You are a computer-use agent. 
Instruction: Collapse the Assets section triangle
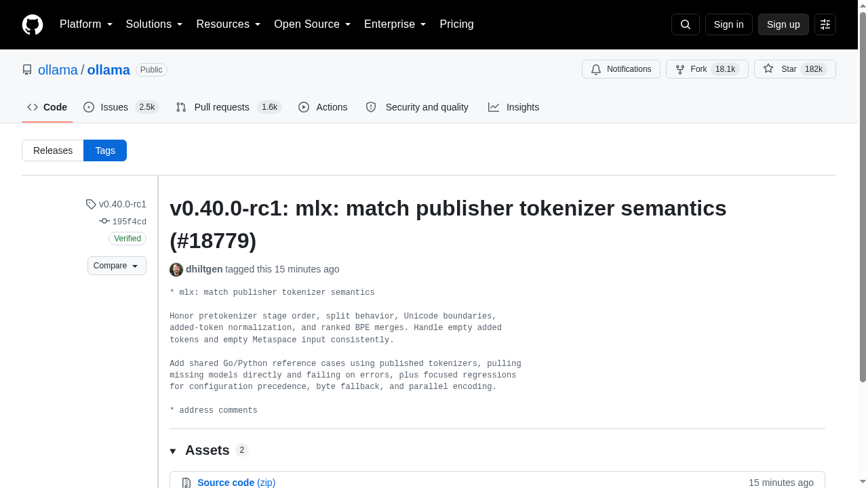tap(173, 451)
